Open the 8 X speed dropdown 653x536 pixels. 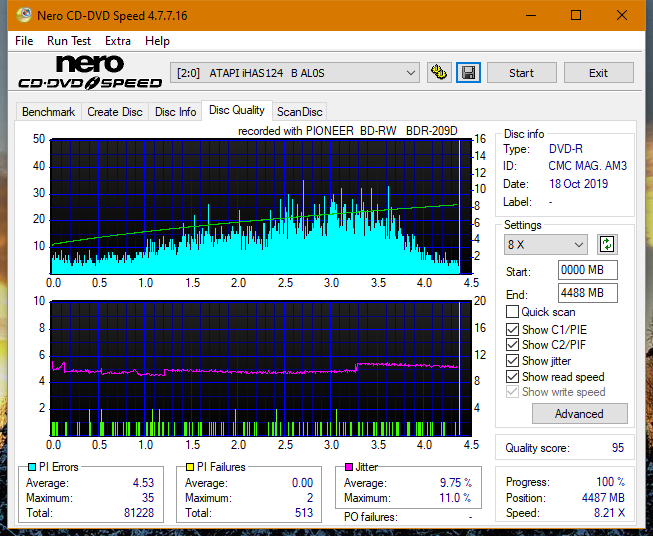coord(546,244)
